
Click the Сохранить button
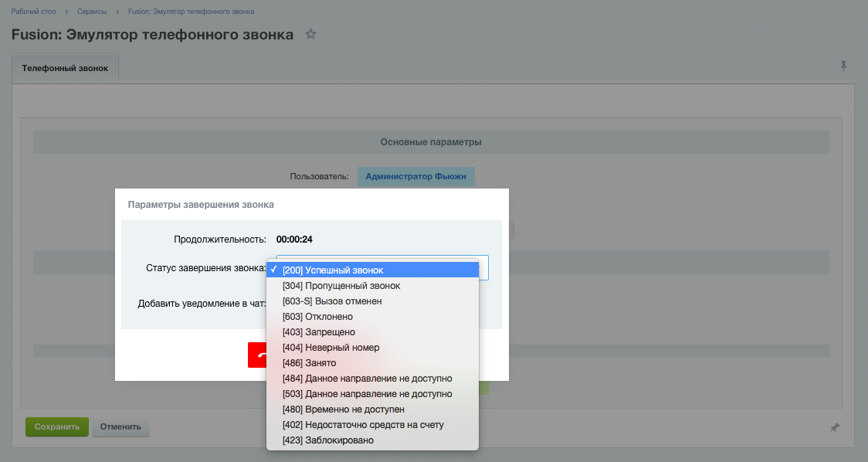[x=57, y=427]
